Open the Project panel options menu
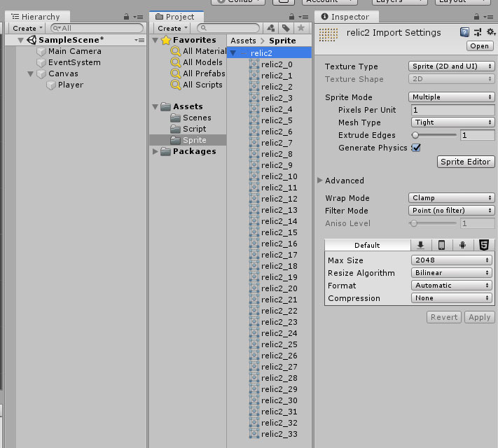498x448 pixels. pos(304,17)
